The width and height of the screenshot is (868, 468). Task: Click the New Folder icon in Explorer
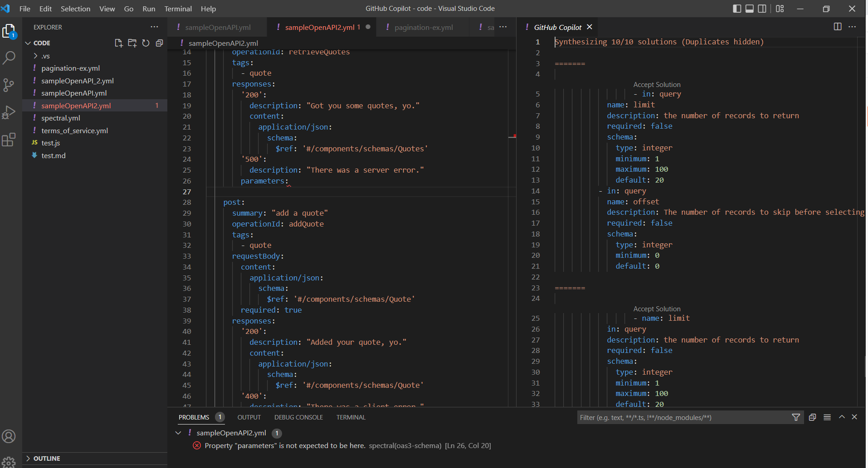132,43
